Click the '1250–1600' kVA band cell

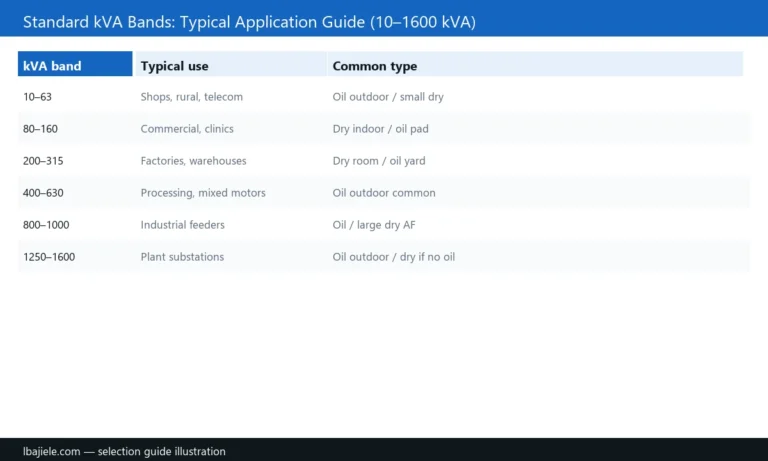click(x=49, y=257)
